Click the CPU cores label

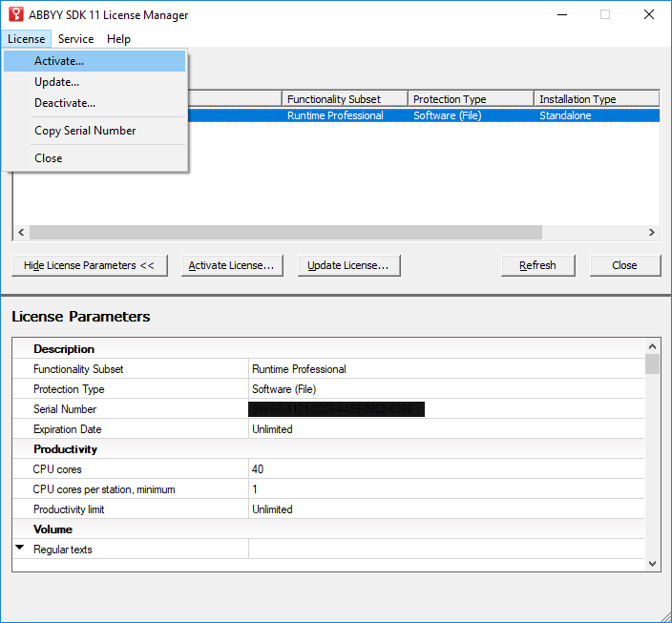(57, 469)
